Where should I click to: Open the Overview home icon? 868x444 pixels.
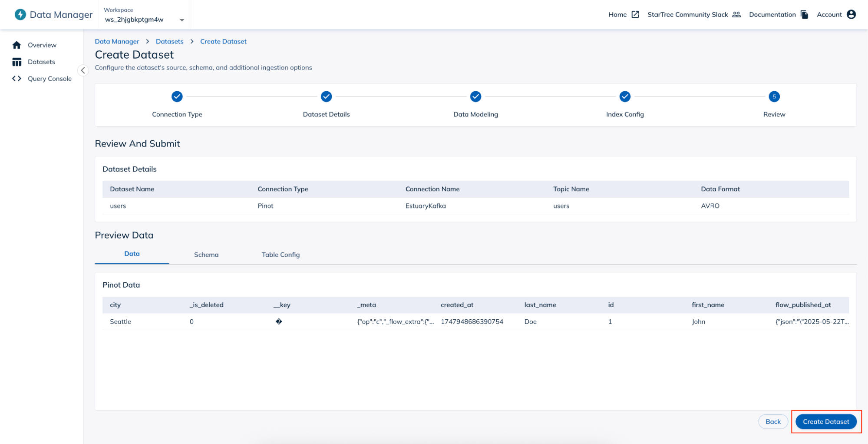pos(17,45)
